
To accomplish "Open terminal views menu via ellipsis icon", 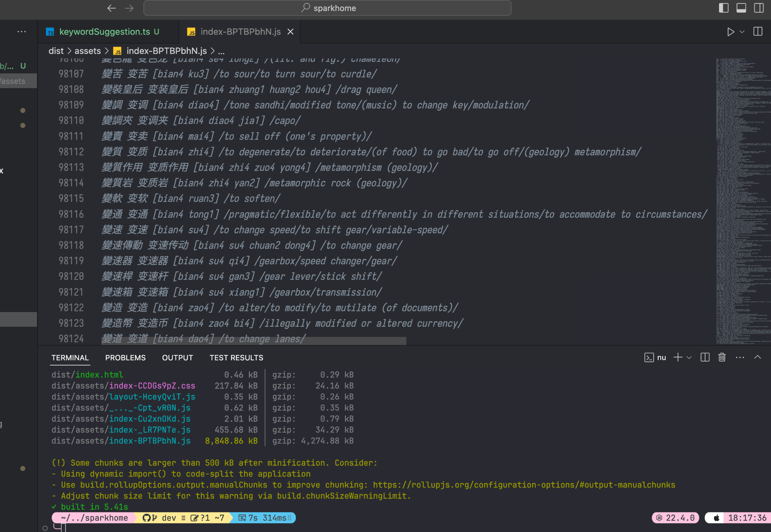I will click(739, 357).
